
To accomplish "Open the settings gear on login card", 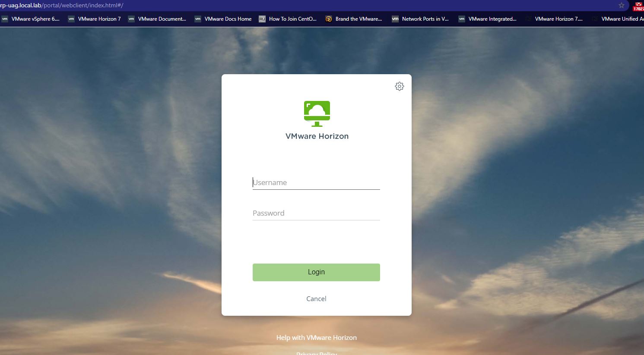I will tap(400, 86).
